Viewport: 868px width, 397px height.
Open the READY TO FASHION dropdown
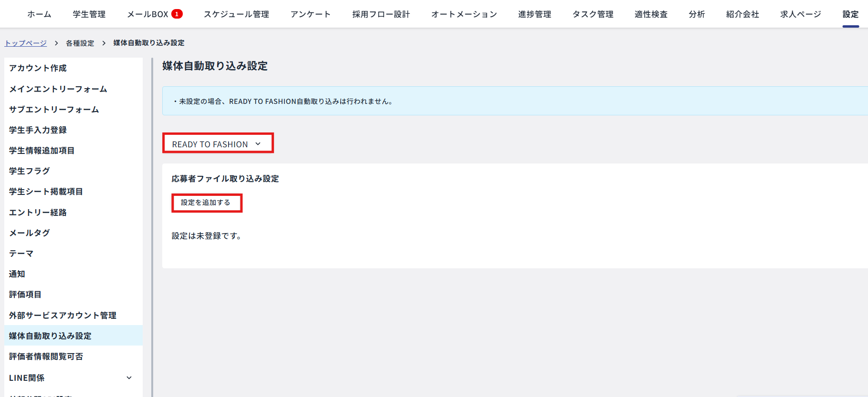[218, 143]
